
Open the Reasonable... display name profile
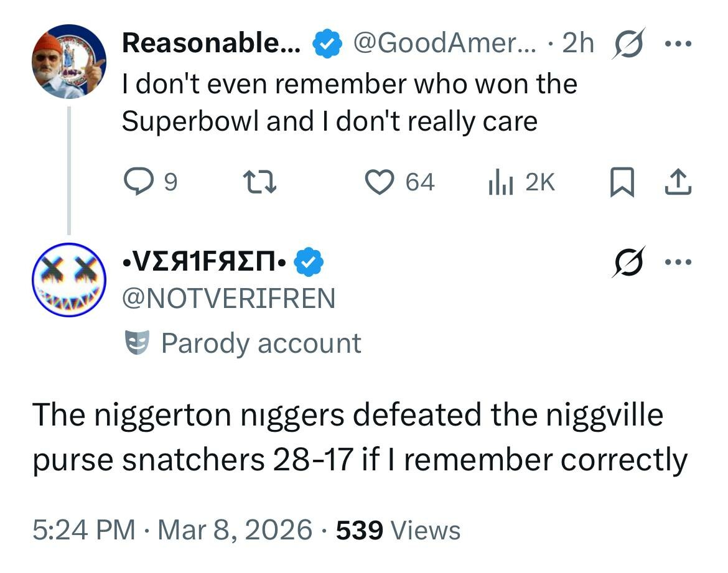coord(212,44)
